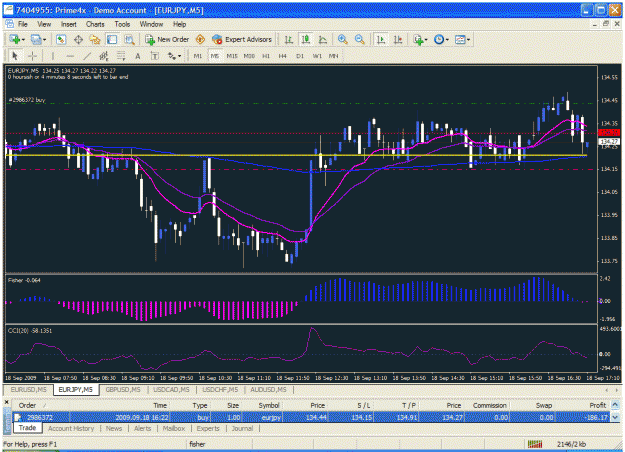
Task: Click the New Order button
Action: [x=167, y=39]
